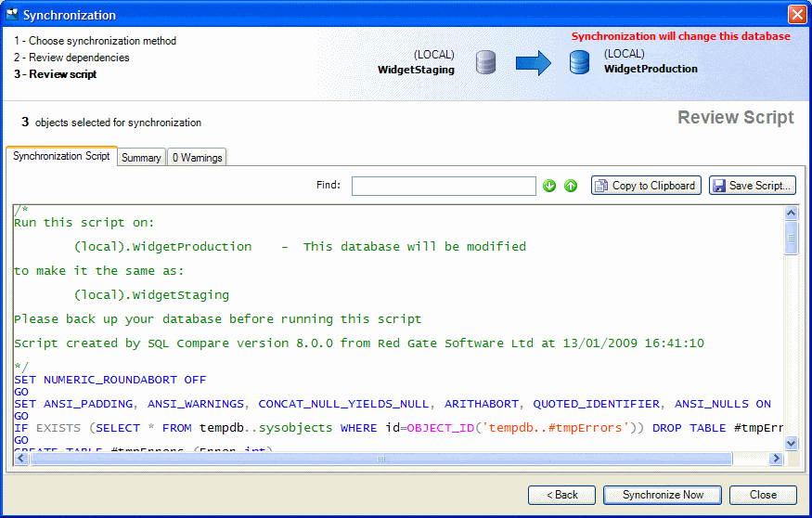Click the '(local).WidgetStaging' script line
Image resolution: width=812 pixels, height=518 pixels.
coord(152,295)
